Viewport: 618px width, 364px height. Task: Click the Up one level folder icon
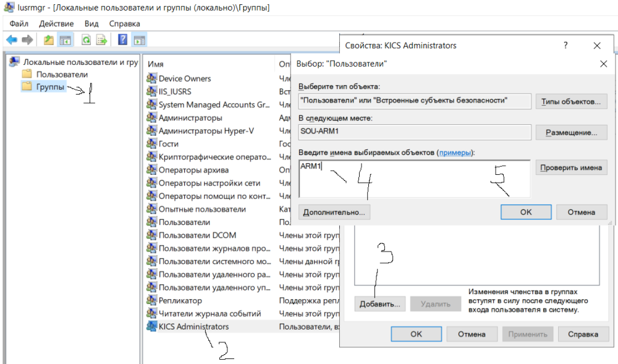coord(48,40)
